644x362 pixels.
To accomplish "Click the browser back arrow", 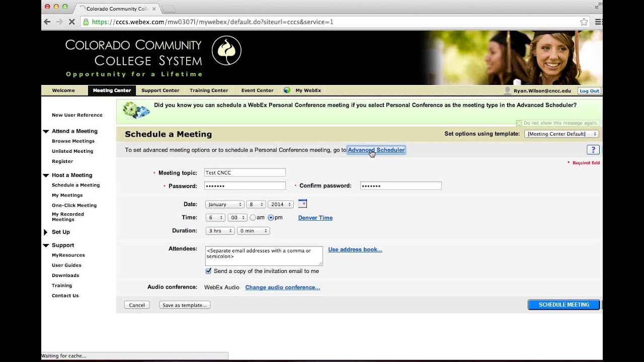I will (47, 22).
